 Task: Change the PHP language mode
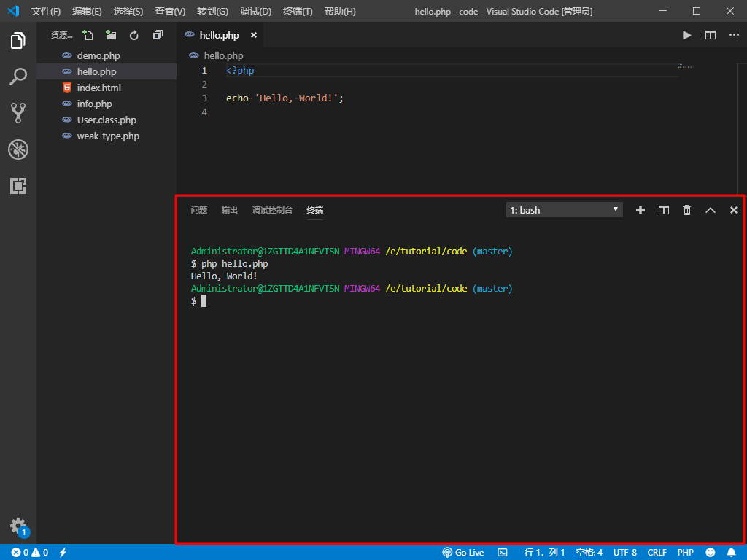click(x=686, y=553)
